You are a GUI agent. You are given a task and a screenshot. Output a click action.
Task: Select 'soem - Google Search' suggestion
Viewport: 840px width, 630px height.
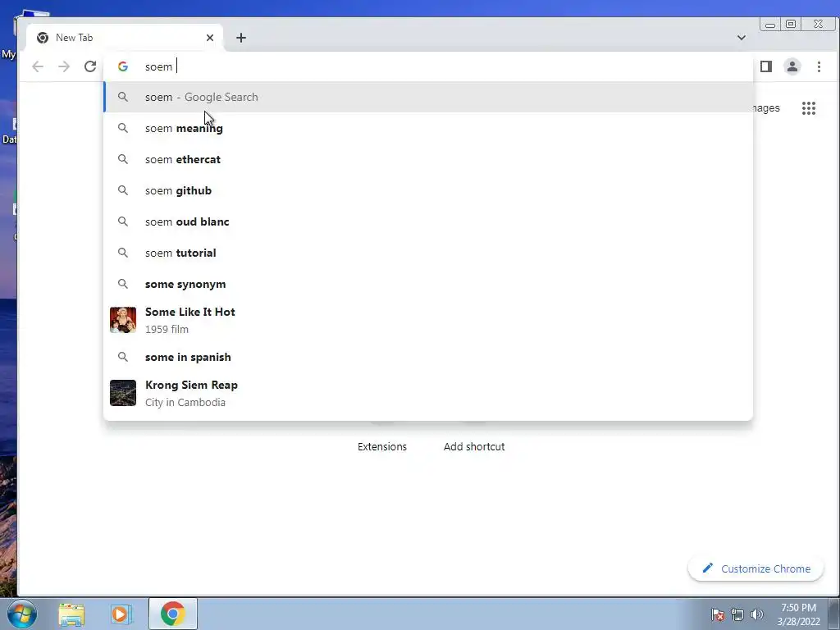point(428,97)
